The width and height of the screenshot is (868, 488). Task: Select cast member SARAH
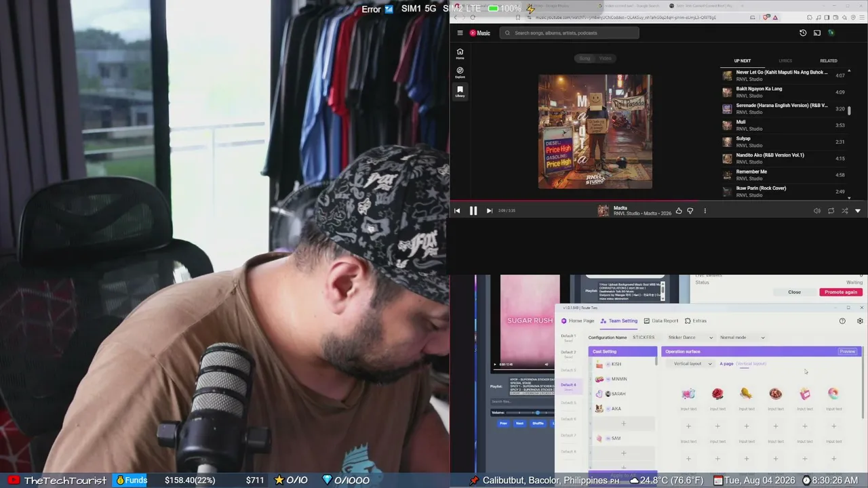coord(623,394)
